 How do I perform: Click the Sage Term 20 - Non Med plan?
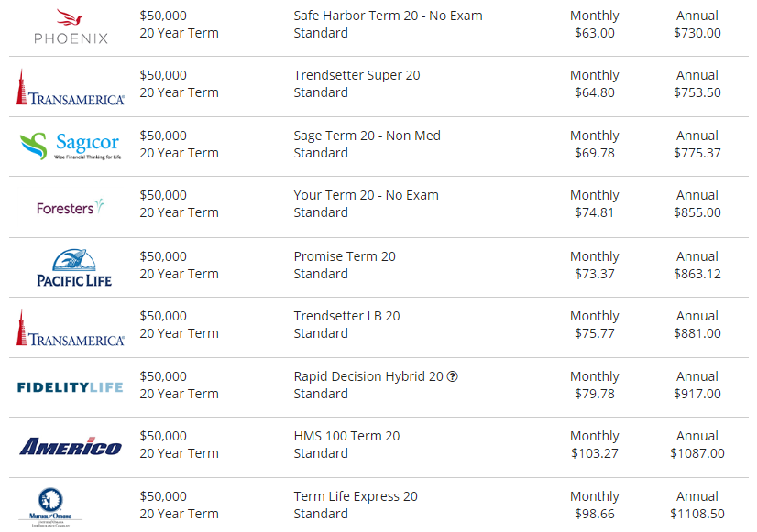(x=367, y=136)
